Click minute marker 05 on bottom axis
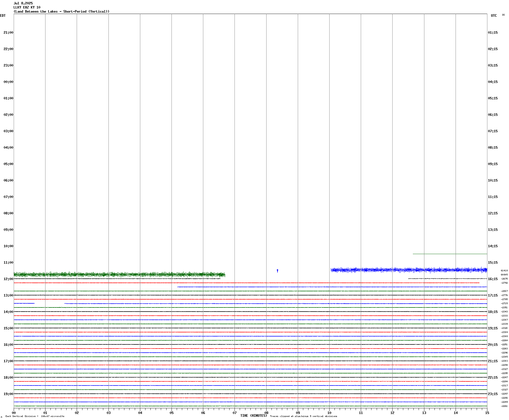 (171, 413)
